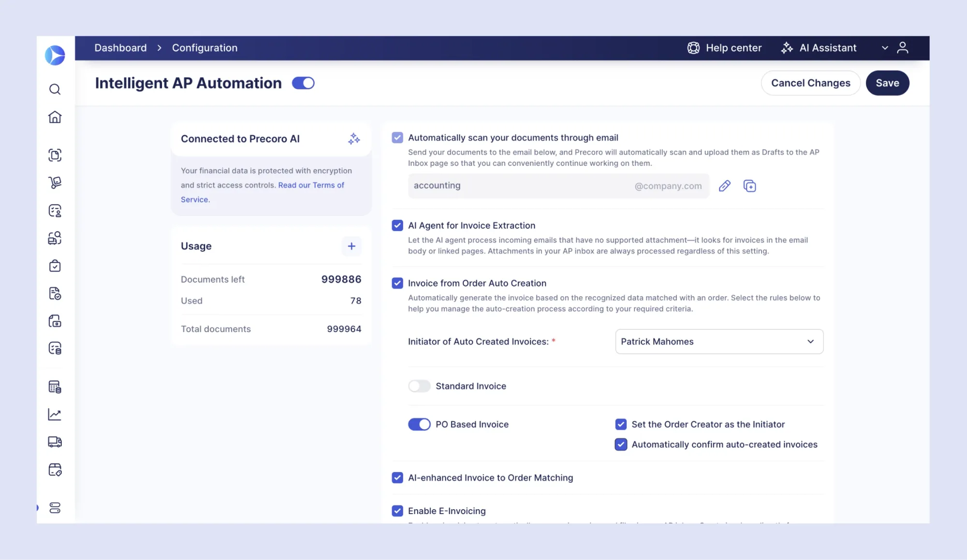Expand the header dropdown chevron beside user icon
The image size is (967, 560).
pos(885,48)
